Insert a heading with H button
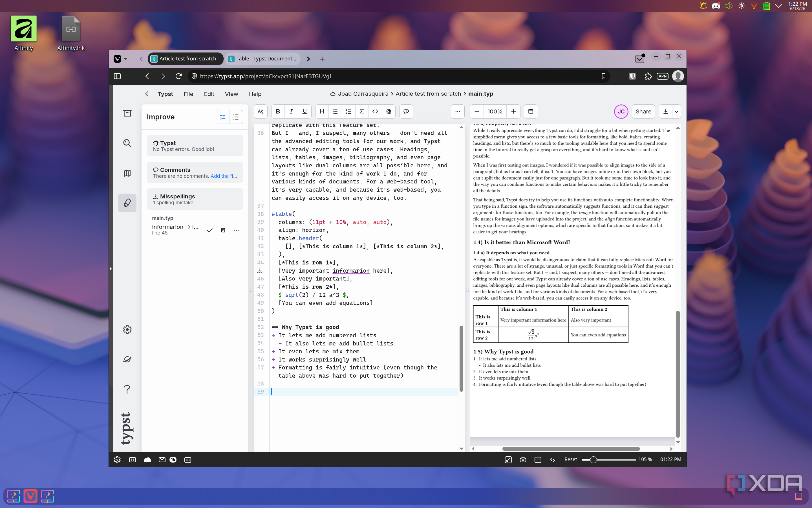This screenshot has width=812, height=508. [322, 111]
